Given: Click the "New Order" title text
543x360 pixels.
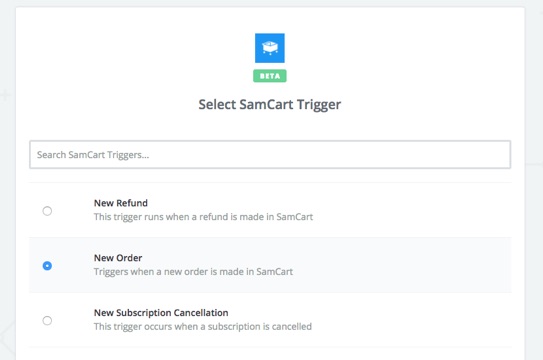Looking at the screenshot, I should point(118,258).
